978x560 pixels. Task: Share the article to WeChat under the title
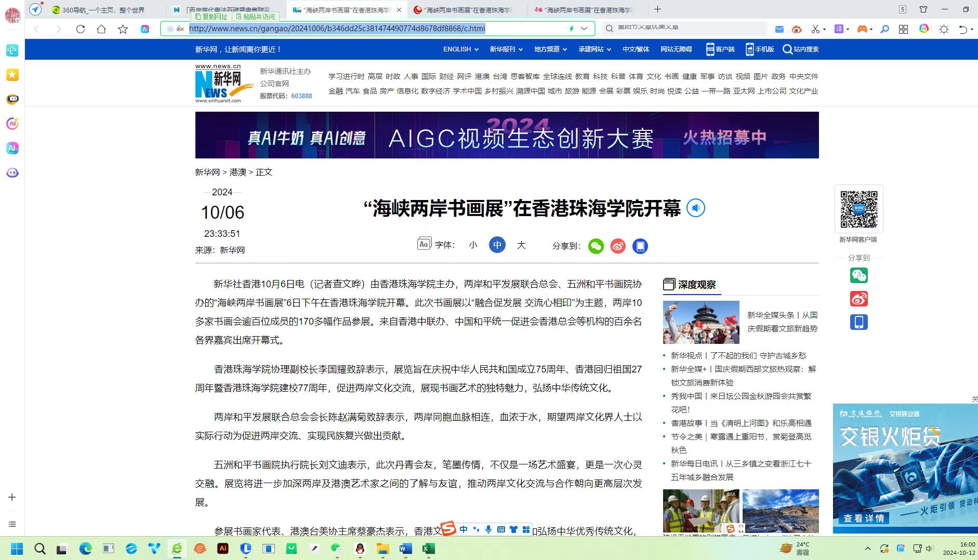pyautogui.click(x=596, y=246)
